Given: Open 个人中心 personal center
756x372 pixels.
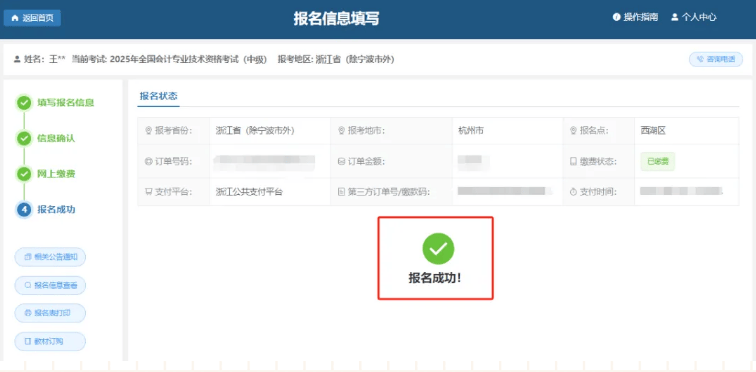Looking at the screenshot, I should pos(693,17).
